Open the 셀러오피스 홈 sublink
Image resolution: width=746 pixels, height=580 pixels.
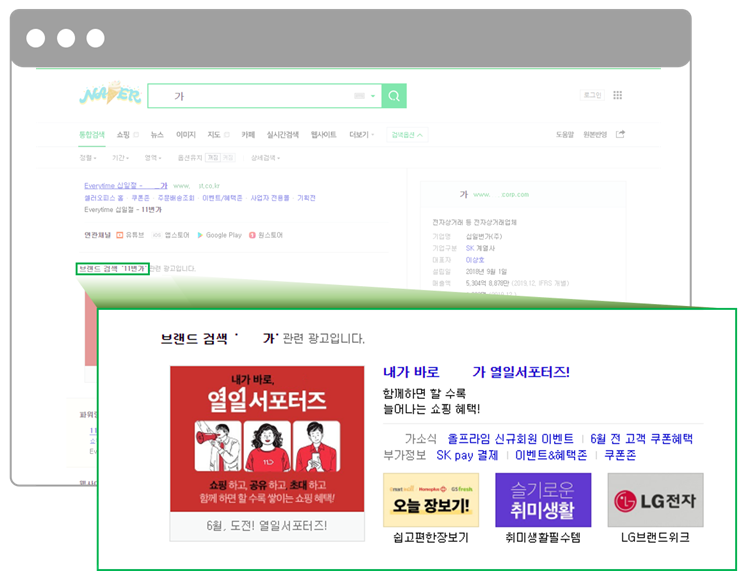[x=104, y=198]
